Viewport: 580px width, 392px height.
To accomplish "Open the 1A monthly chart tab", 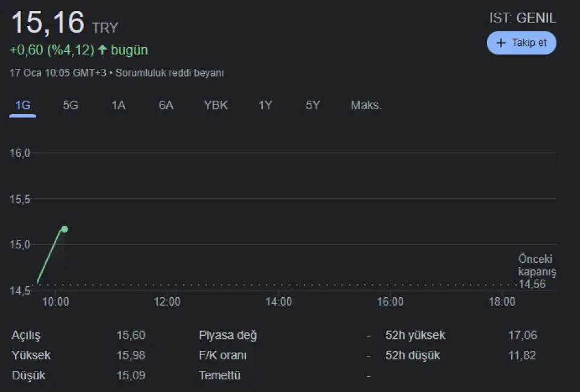I will [118, 105].
